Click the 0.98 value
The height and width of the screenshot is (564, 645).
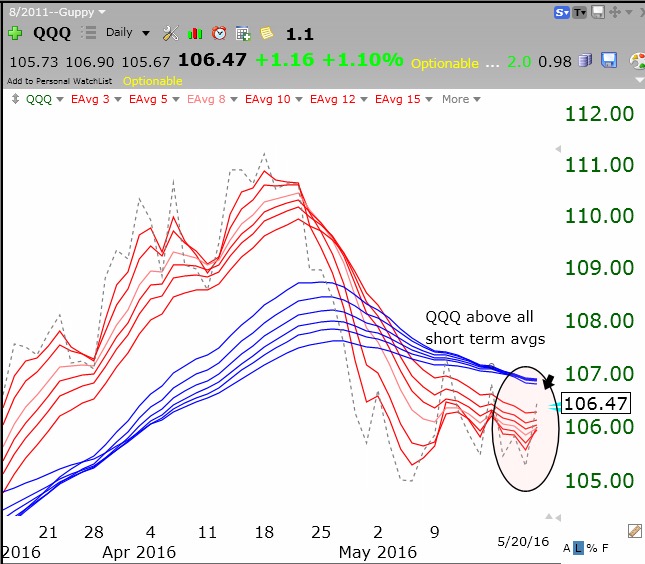pyautogui.click(x=555, y=62)
